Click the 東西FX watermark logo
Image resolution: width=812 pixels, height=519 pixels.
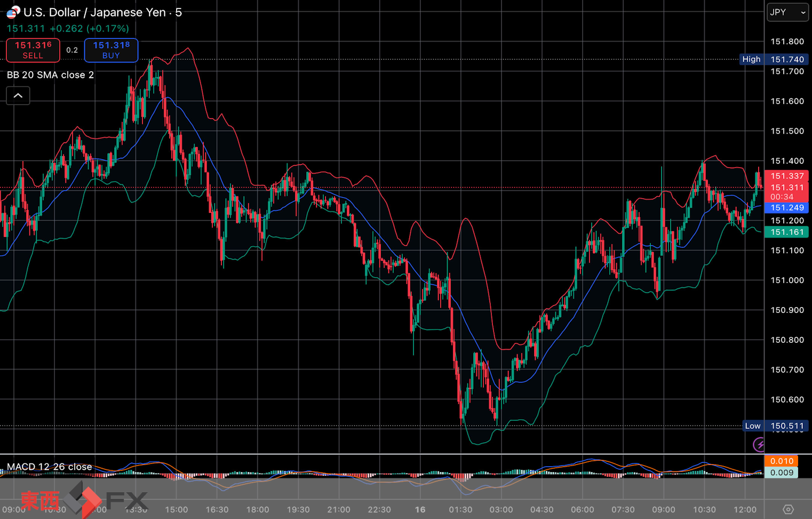click(84, 500)
